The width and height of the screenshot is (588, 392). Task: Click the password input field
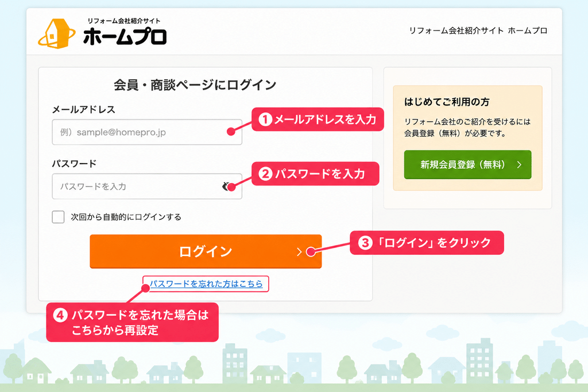point(147,187)
